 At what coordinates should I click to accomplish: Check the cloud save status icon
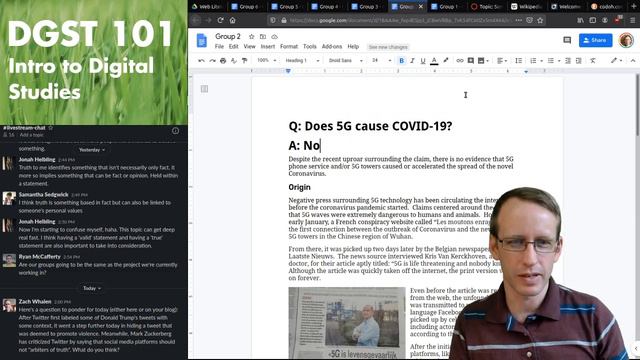274,36
